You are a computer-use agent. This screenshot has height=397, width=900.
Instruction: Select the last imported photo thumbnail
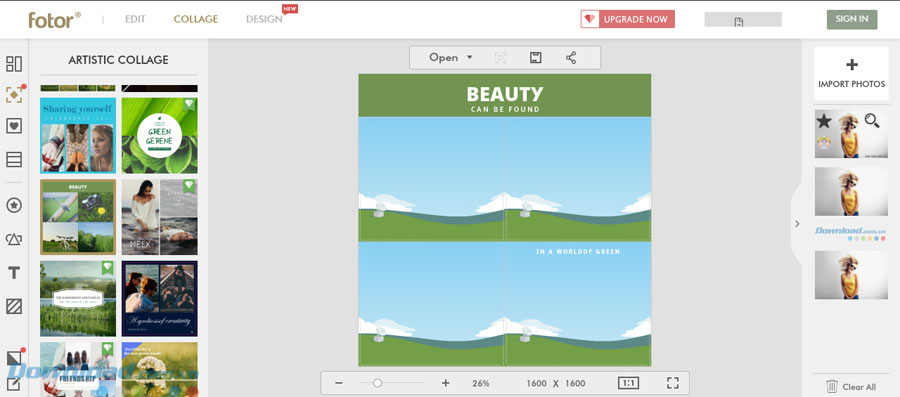click(851, 275)
